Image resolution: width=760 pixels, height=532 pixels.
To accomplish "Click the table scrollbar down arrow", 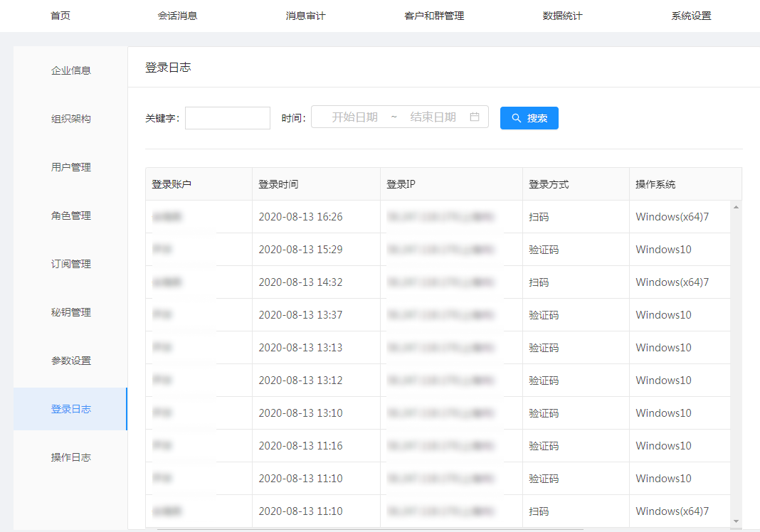I will (736, 522).
